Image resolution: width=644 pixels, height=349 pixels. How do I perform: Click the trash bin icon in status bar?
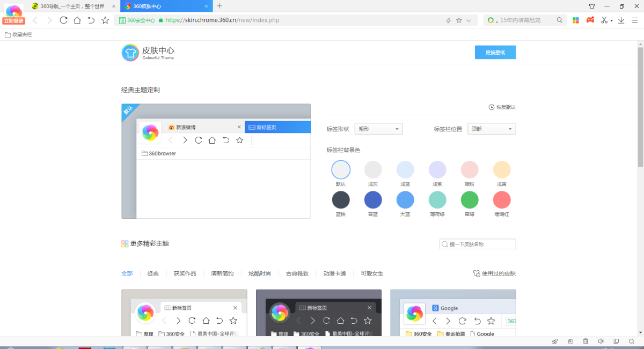pos(586,341)
